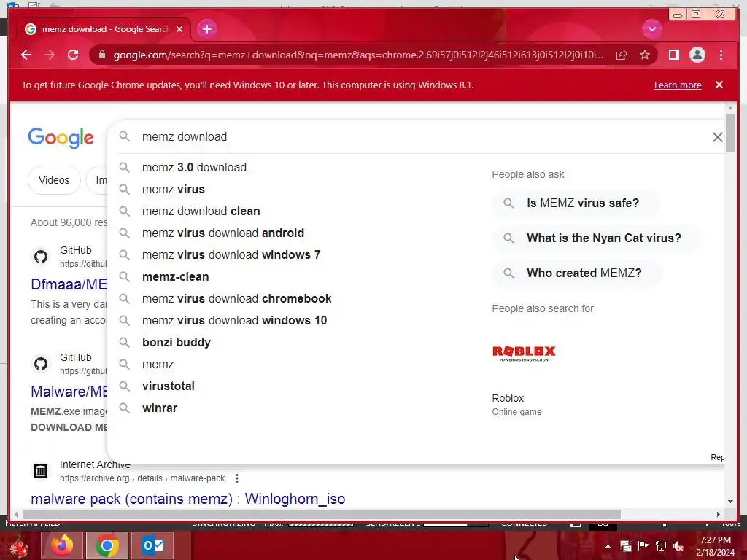Go back to the previous page
The height and width of the screenshot is (560, 747).
point(26,55)
